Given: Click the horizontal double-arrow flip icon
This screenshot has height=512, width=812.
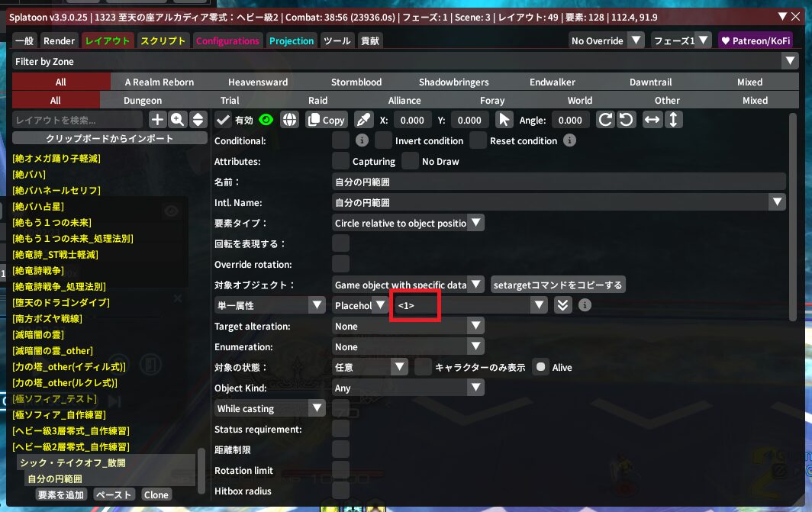Looking at the screenshot, I should click(651, 120).
